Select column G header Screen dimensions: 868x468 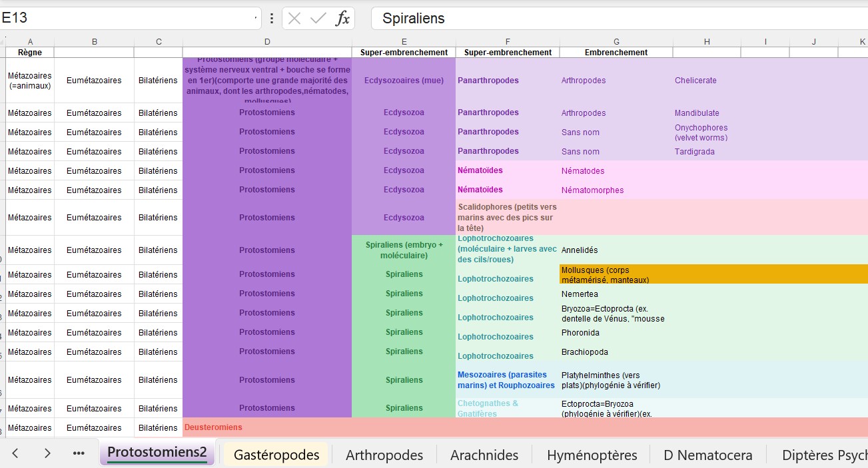[x=616, y=42]
